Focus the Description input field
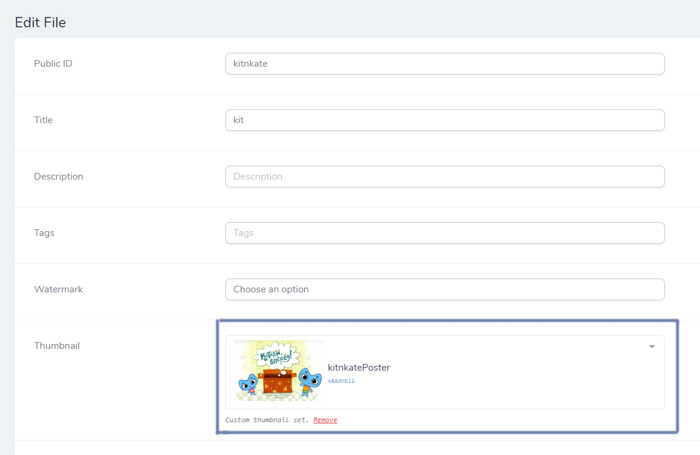This screenshot has height=455, width=700. coord(445,176)
